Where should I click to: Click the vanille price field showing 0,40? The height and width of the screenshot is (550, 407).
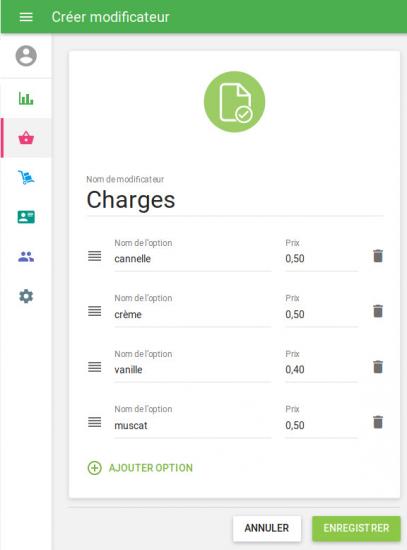[321, 369]
